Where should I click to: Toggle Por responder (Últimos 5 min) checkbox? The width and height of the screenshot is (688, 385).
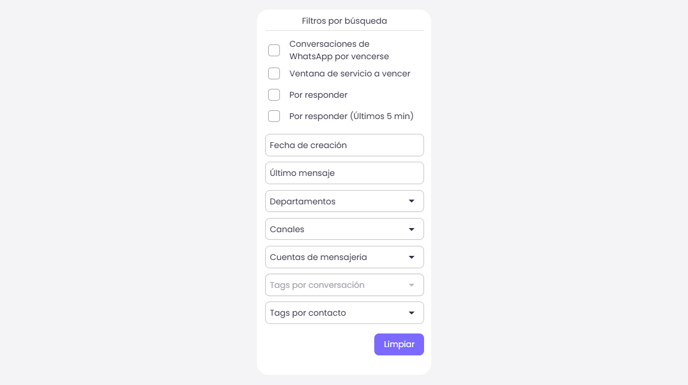274,116
